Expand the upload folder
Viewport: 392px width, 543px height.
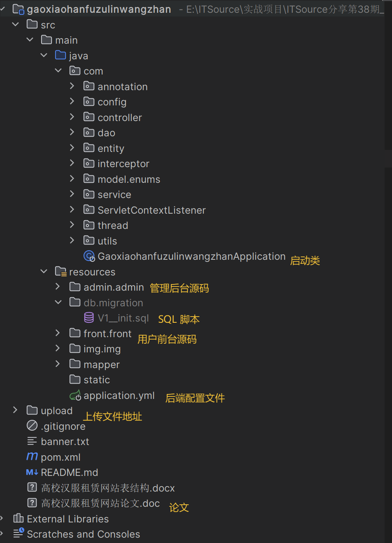(x=15, y=410)
